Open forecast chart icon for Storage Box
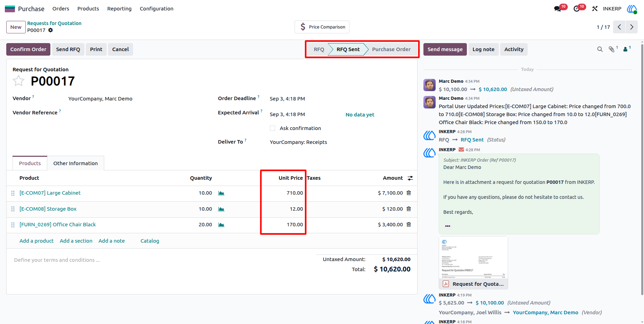Viewport: 644px width, 324px height. (221, 209)
